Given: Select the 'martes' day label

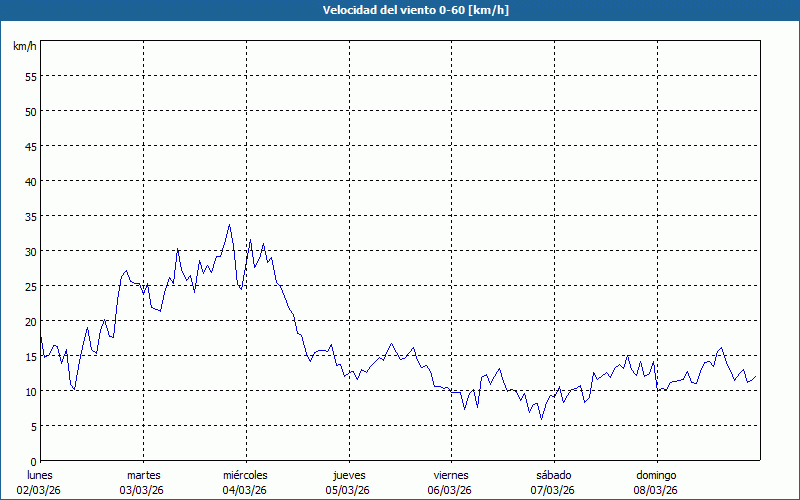Looking at the screenshot, I should pos(143,475).
